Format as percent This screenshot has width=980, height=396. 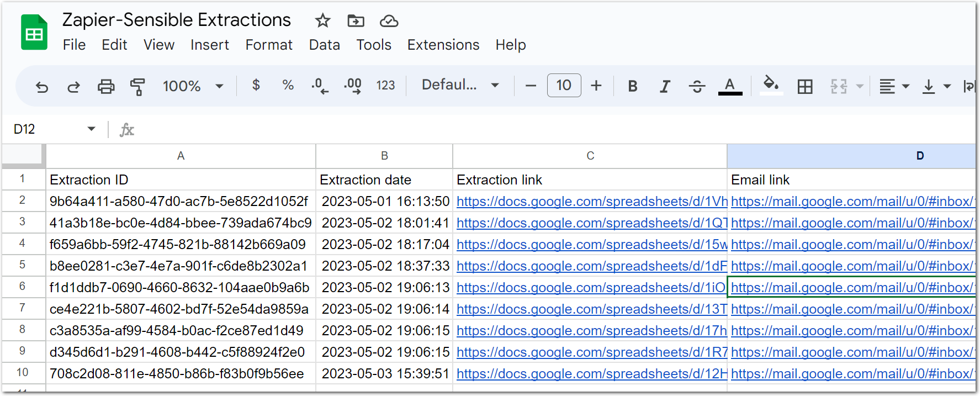[288, 85]
